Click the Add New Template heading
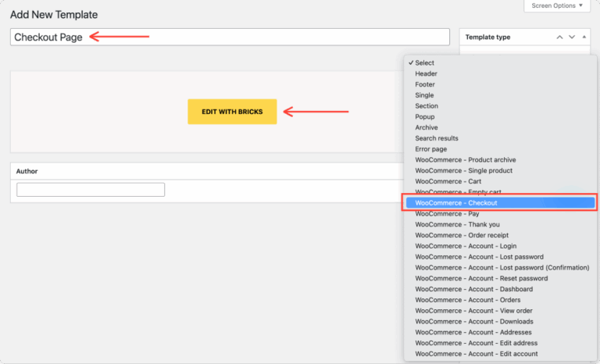 click(54, 15)
